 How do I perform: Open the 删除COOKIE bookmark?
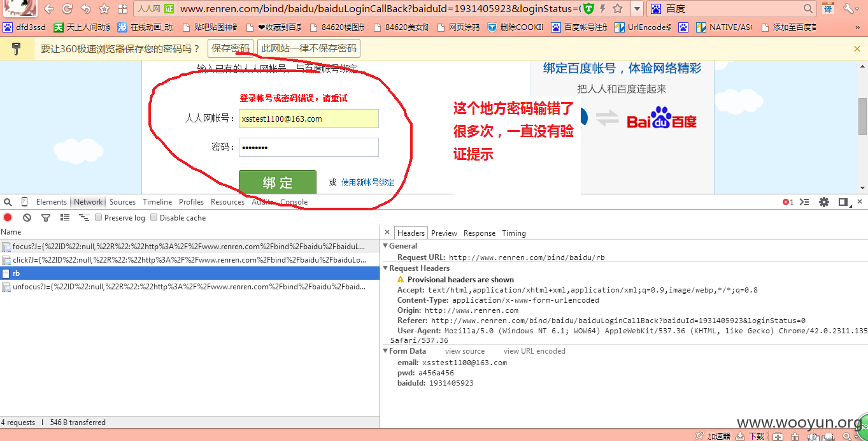pyautogui.click(x=516, y=27)
